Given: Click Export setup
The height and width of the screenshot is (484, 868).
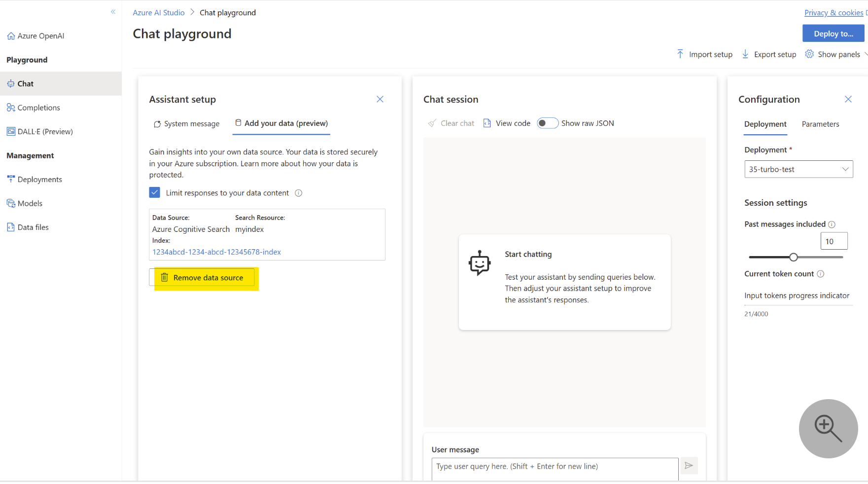Looking at the screenshot, I should tap(769, 54).
